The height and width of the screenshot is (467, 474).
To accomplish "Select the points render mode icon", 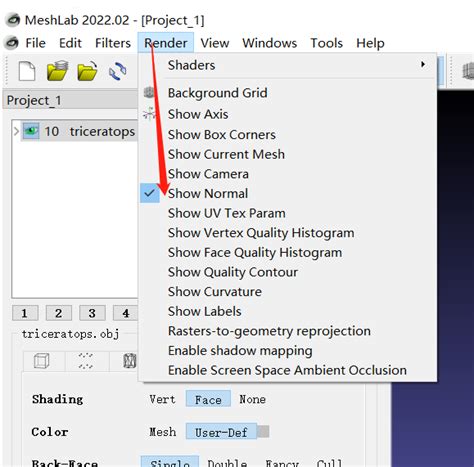I will click(86, 361).
